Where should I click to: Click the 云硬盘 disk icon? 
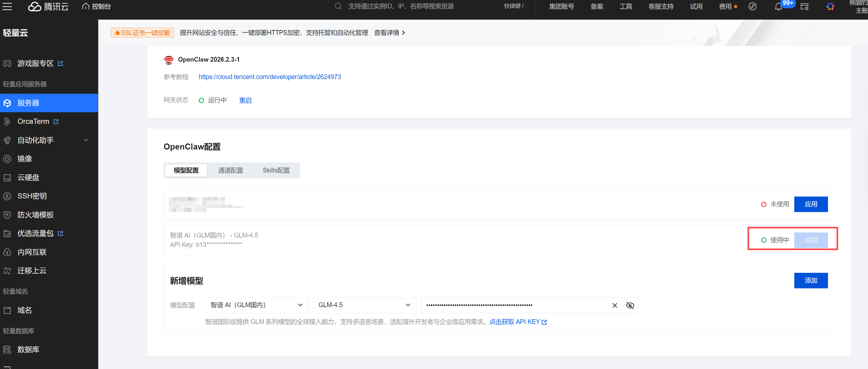click(7, 177)
